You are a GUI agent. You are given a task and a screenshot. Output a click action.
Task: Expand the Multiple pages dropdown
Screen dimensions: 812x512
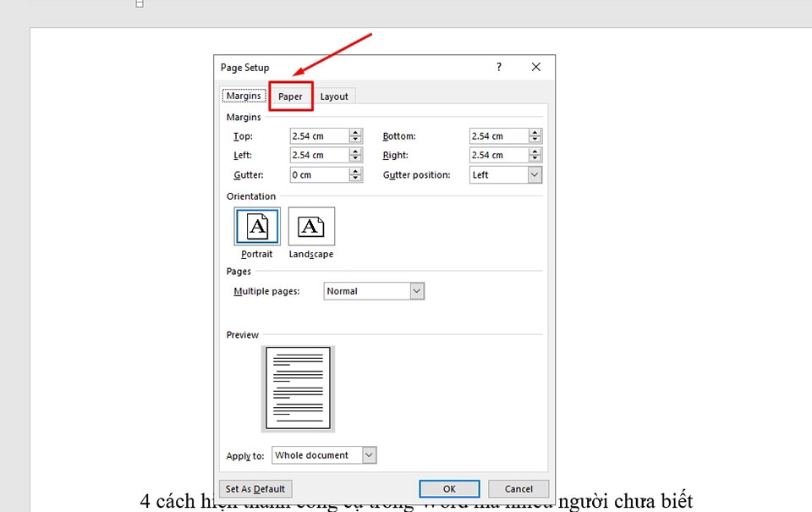pyautogui.click(x=374, y=291)
